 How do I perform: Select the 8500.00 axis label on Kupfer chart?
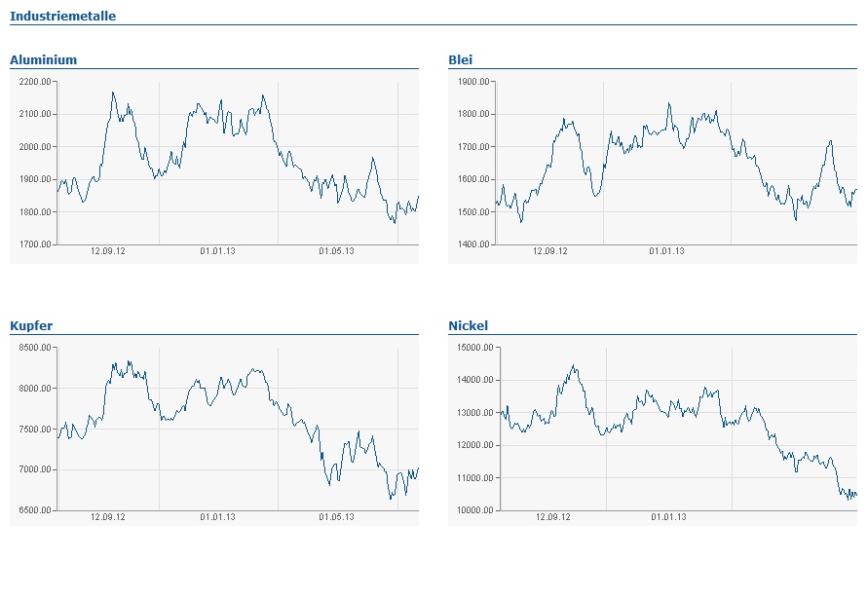[35, 348]
